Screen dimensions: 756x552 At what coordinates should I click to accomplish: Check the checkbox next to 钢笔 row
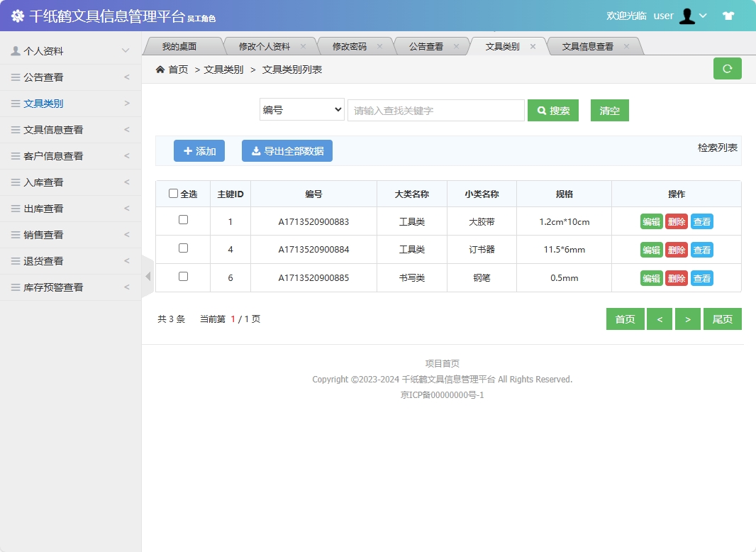tap(182, 277)
